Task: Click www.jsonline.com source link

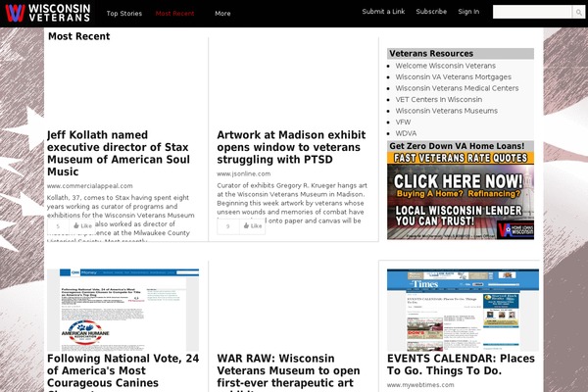Action: (x=243, y=174)
